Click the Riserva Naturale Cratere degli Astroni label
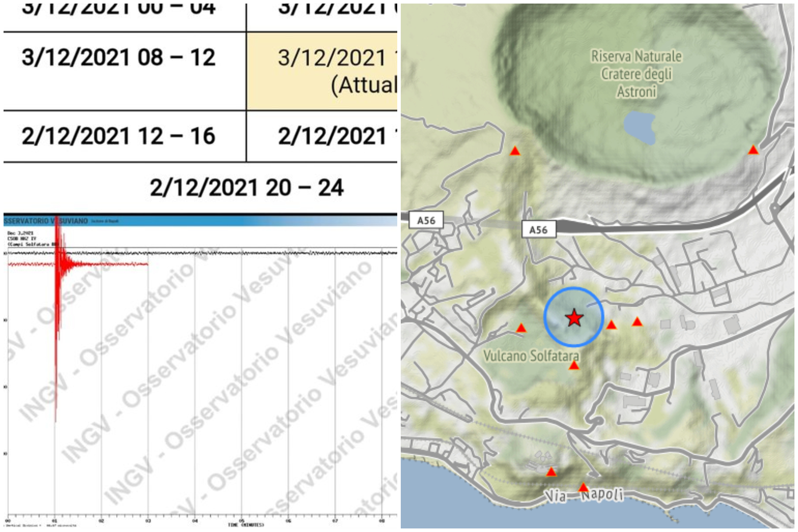This screenshot has height=532, width=798. point(636,74)
